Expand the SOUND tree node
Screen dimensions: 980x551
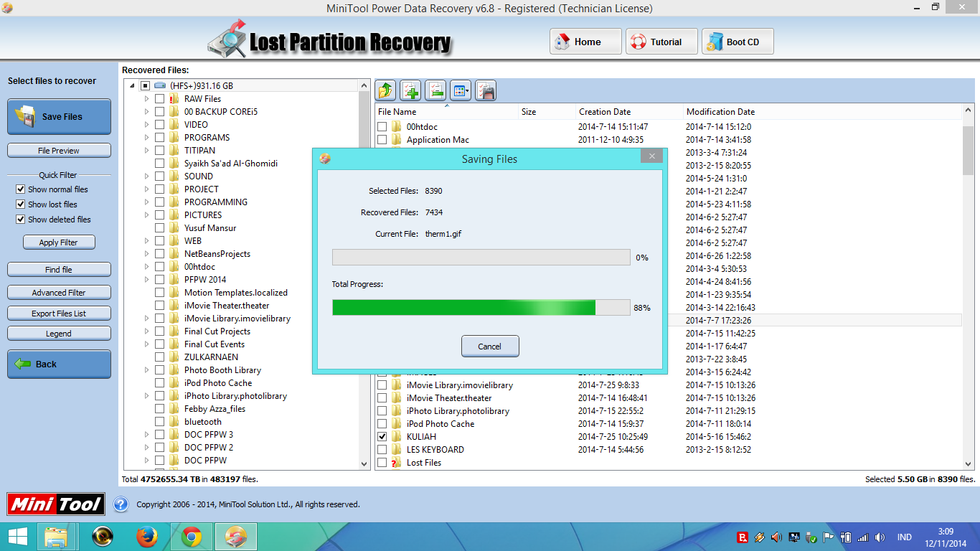coord(146,176)
